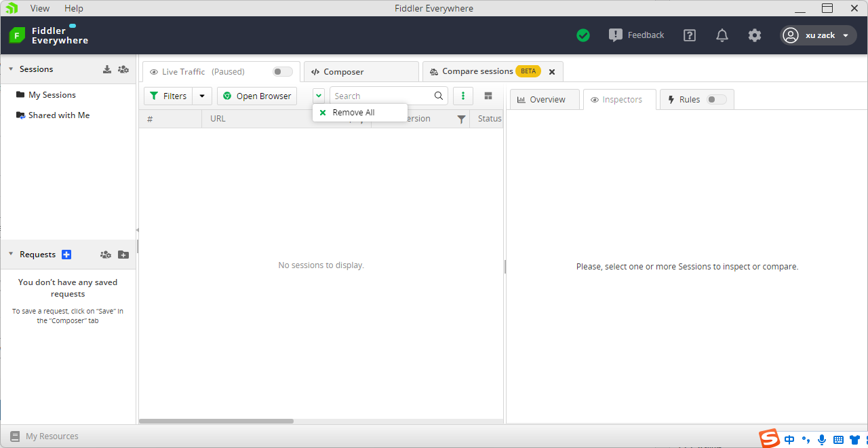Expand the Filters dropdown arrow
Viewport: 868px width, 448px height.
tap(202, 96)
